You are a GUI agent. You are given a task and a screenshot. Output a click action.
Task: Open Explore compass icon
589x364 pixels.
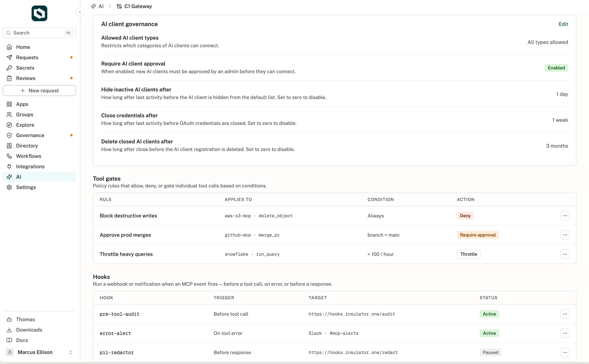(9, 125)
